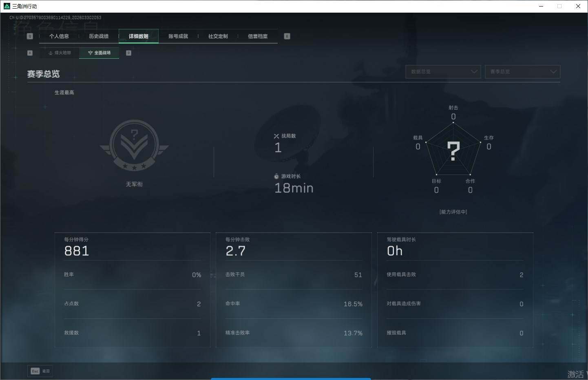Click the A key icon beside 烽火地带

tap(30, 53)
